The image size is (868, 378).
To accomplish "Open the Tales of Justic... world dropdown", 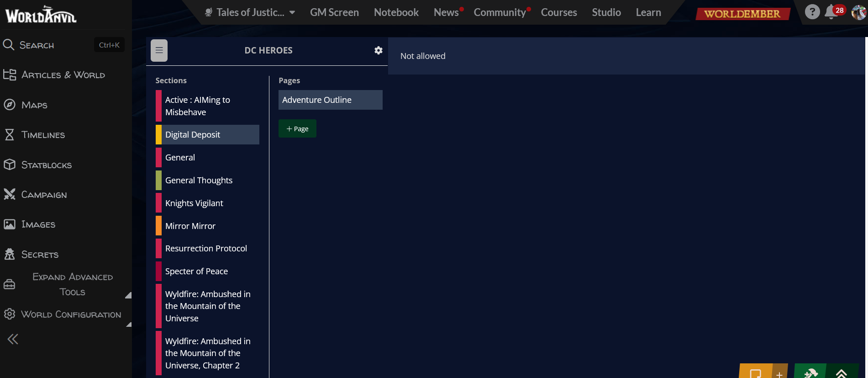I will point(250,12).
